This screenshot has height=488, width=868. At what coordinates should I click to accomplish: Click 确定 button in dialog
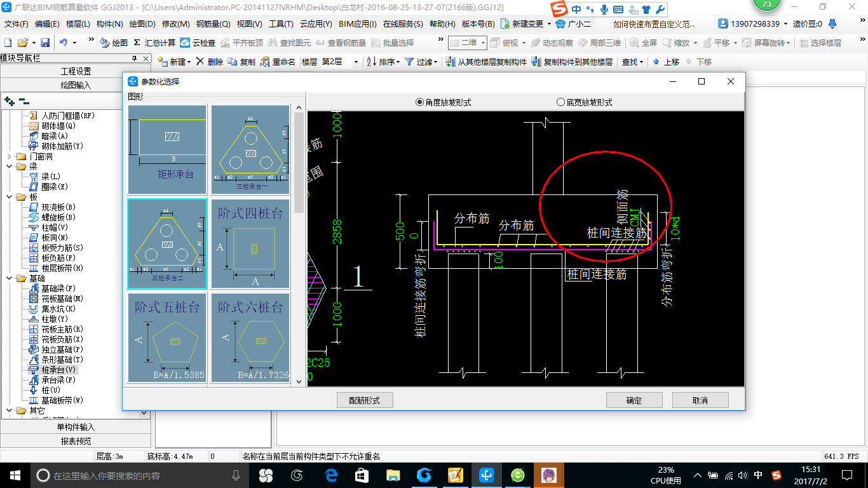pyautogui.click(x=634, y=400)
